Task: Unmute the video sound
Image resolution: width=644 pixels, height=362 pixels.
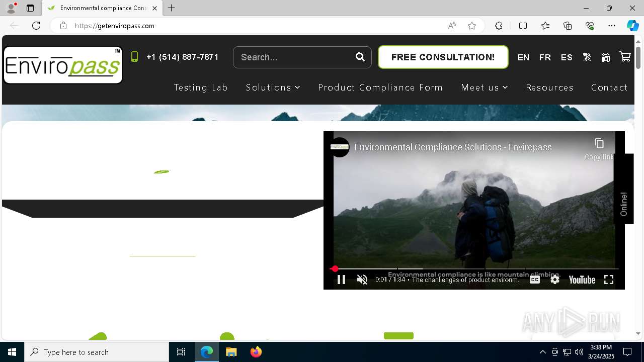Action: pyautogui.click(x=362, y=280)
